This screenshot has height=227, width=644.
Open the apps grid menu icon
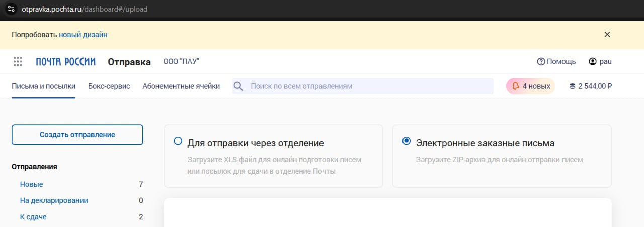click(18, 62)
